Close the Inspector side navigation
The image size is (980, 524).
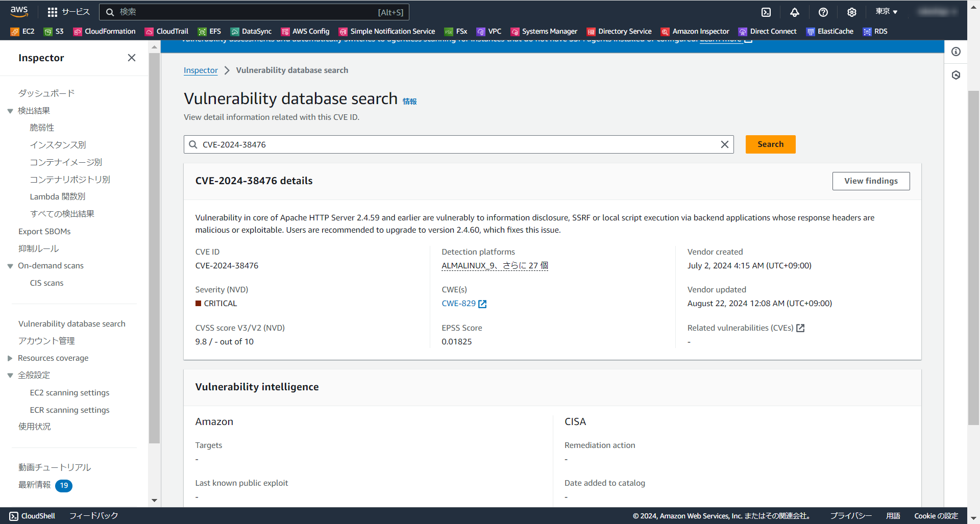click(132, 58)
